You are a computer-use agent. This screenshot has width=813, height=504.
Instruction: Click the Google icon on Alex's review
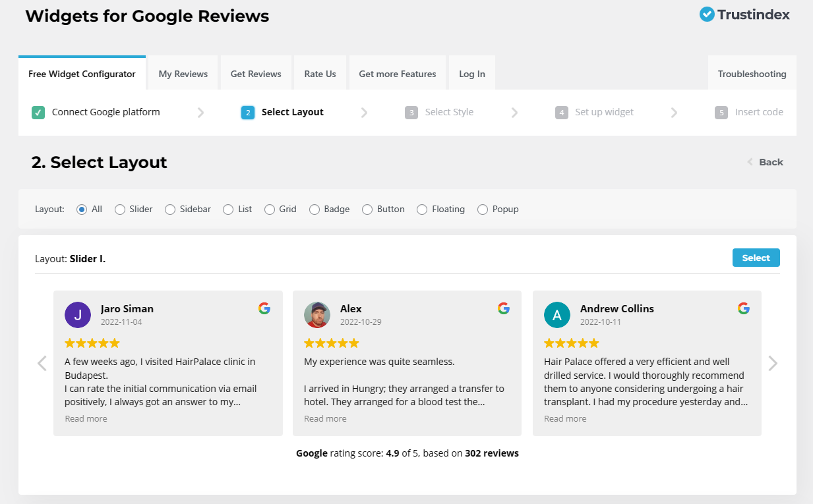(x=504, y=308)
